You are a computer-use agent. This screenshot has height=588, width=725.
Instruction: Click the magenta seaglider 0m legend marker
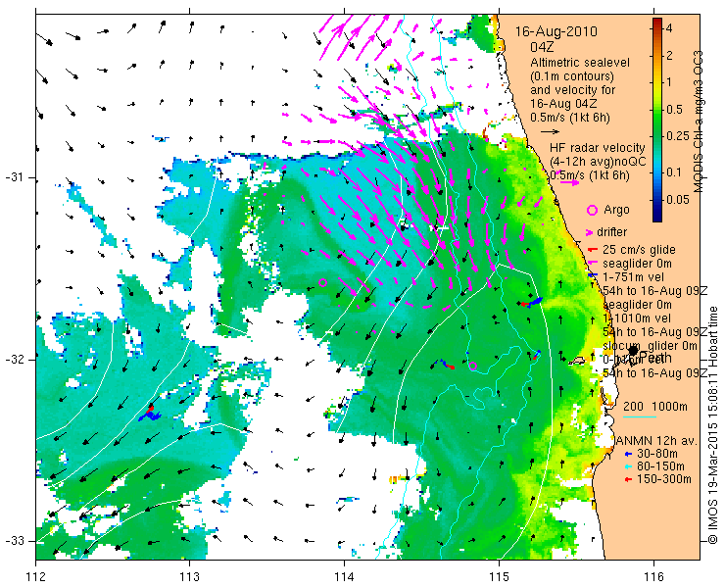[592, 264]
